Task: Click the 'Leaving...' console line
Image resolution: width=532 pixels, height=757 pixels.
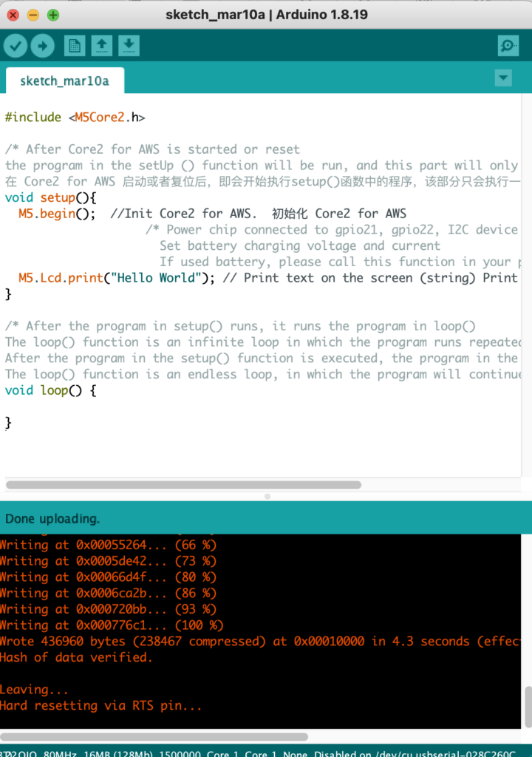Action: pyautogui.click(x=34, y=690)
